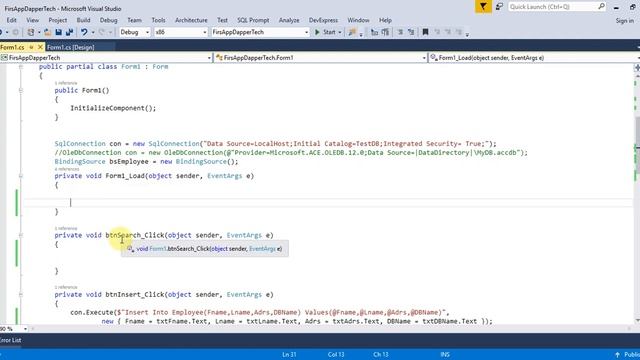Click the browser link sparkle icon
Screen dimensions: 640x360
pos(352,32)
